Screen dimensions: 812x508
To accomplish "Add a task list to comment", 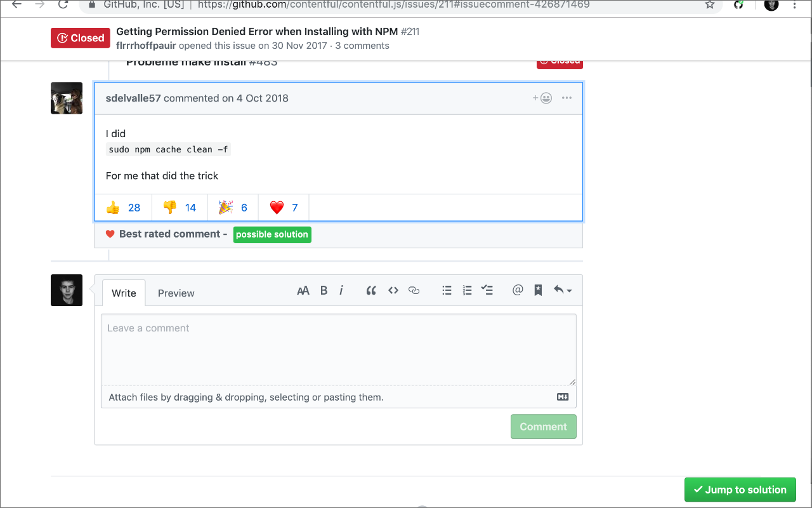I will tap(487, 290).
